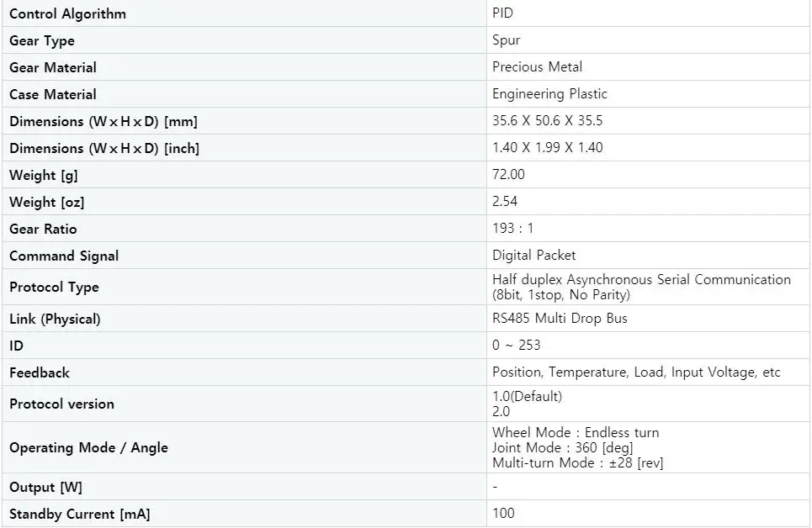
Task: Select the ID range 0 ~ 253
Action: pos(517,346)
